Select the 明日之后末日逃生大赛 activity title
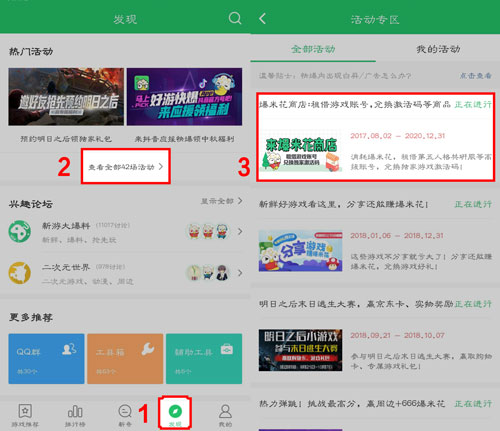 pyautogui.click(x=356, y=304)
